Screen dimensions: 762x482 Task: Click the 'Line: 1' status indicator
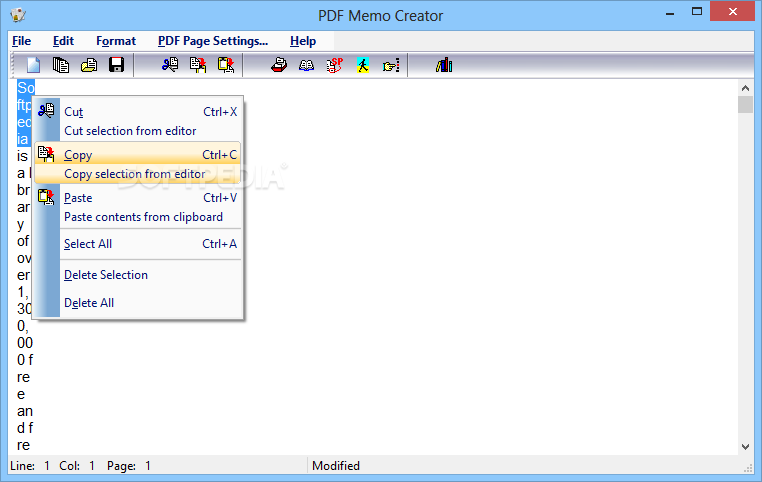pyautogui.click(x=30, y=466)
